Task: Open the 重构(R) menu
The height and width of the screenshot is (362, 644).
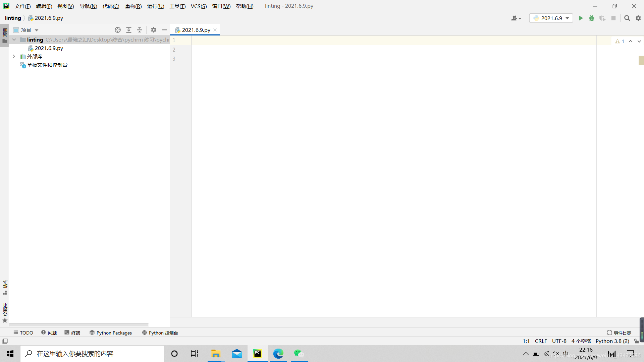Action: pyautogui.click(x=133, y=6)
